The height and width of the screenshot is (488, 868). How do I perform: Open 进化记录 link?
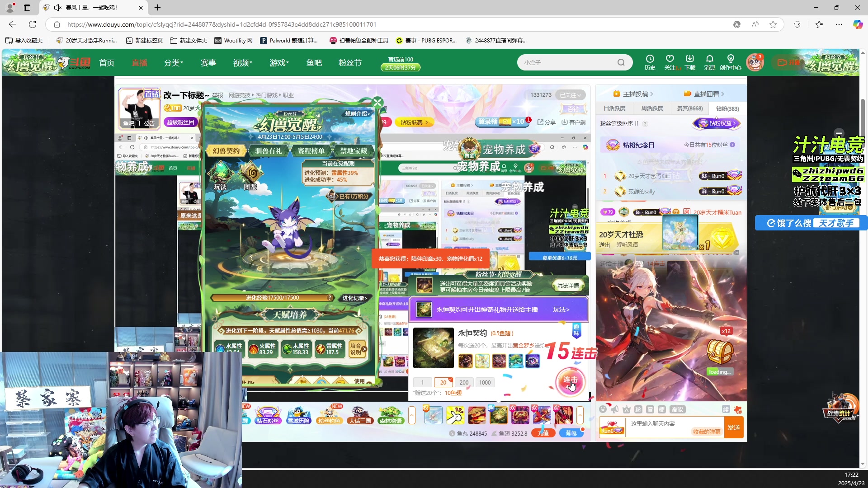(354, 298)
